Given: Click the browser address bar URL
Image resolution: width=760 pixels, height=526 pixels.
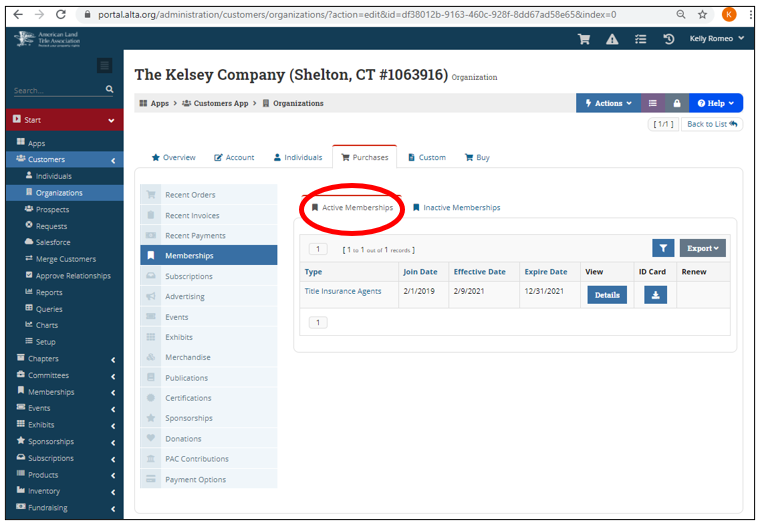Looking at the screenshot, I should [357, 15].
